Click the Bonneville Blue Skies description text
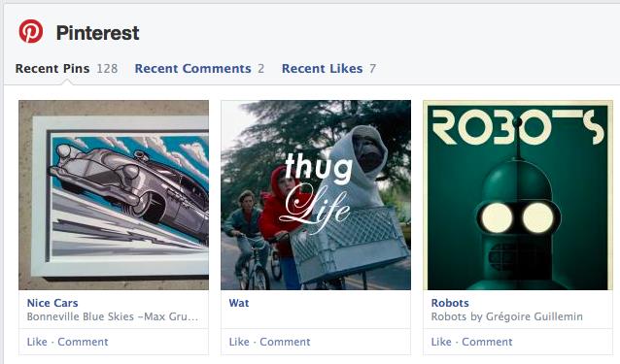Screen dimensions: 620x364 point(113,316)
